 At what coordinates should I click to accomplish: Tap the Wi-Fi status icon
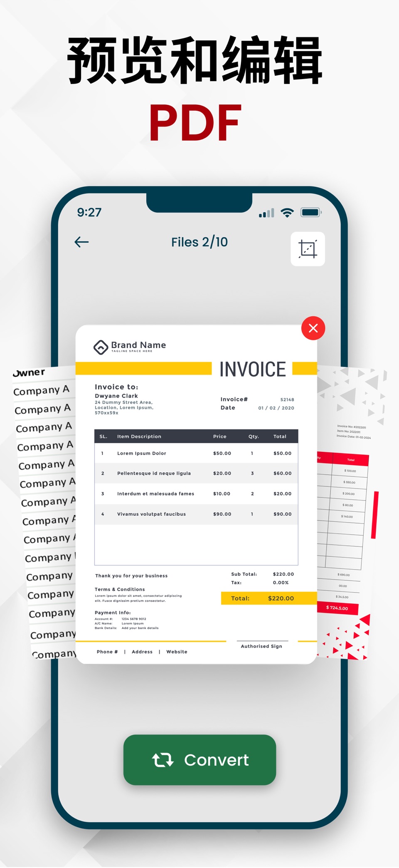[x=287, y=213]
